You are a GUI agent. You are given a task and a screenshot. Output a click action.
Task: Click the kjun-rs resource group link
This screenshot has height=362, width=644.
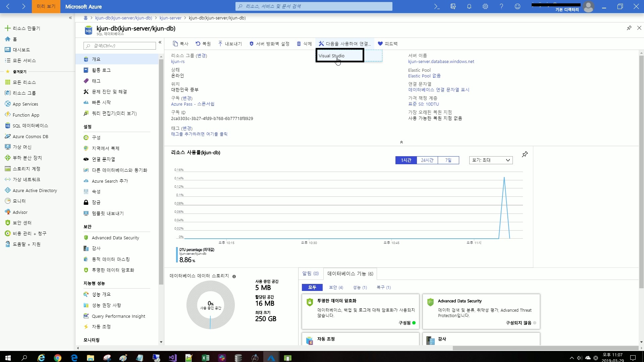pos(178,61)
